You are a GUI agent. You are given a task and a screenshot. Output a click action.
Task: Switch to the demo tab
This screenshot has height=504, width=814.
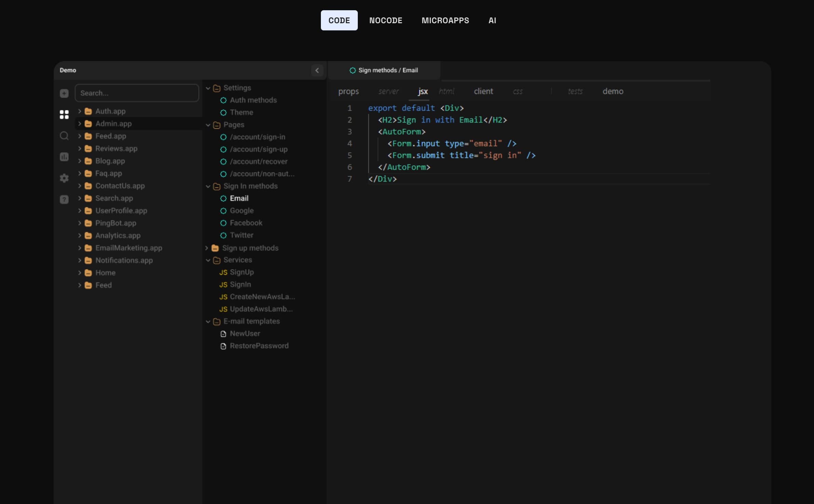coord(612,91)
